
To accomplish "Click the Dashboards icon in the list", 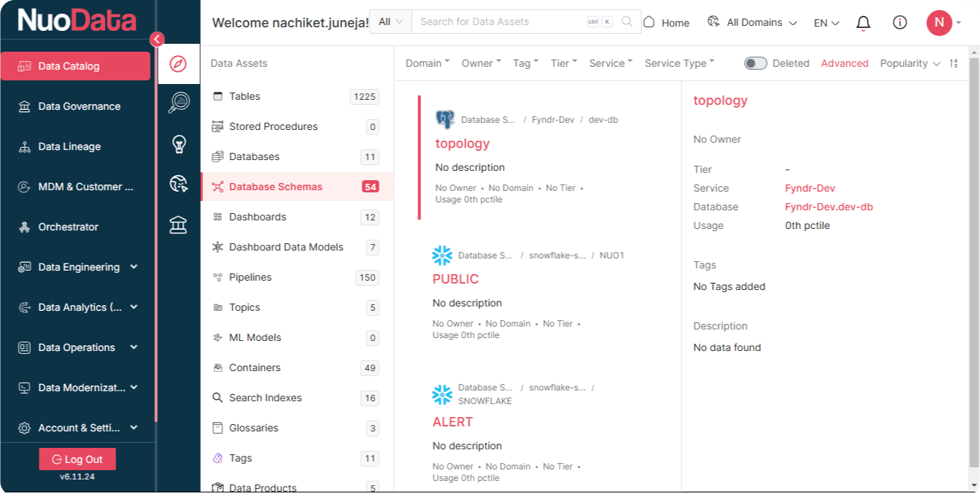I will click(217, 217).
